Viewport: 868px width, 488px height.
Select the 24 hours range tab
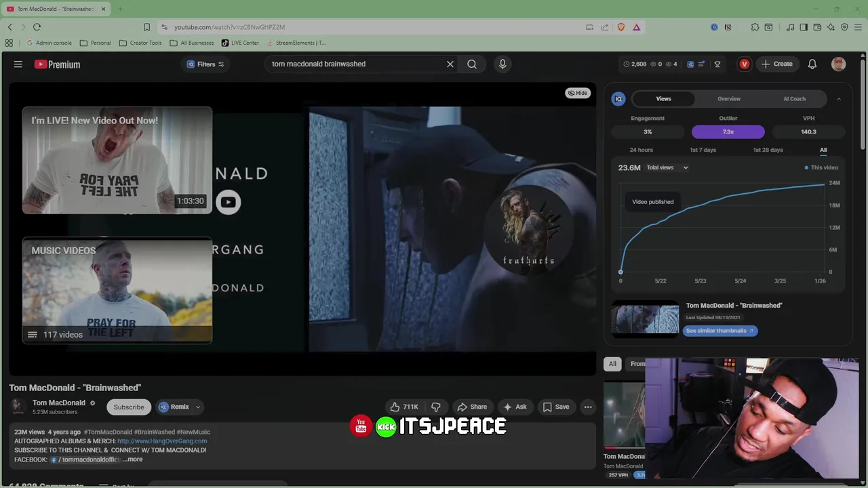(x=641, y=150)
